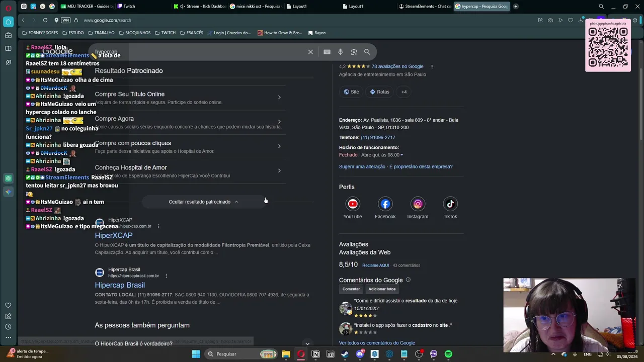Switch to the StreamElements Chat tab
This screenshot has height=362, width=644.
pos(424,7)
